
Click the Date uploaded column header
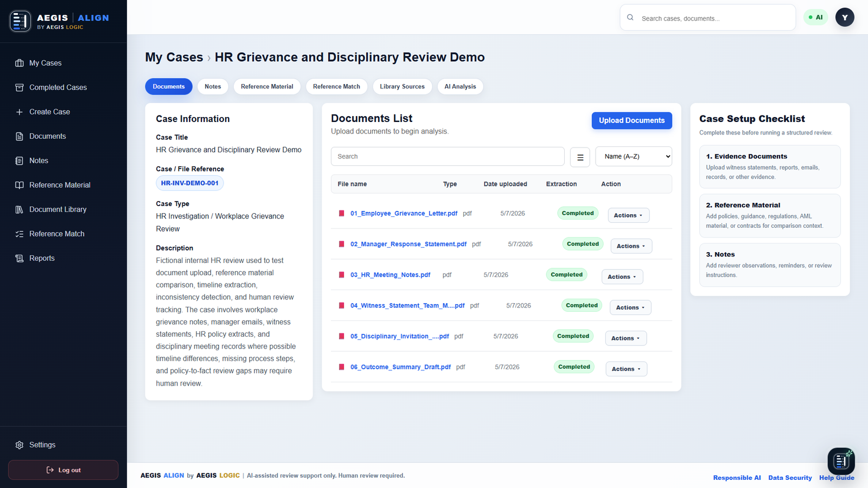506,184
